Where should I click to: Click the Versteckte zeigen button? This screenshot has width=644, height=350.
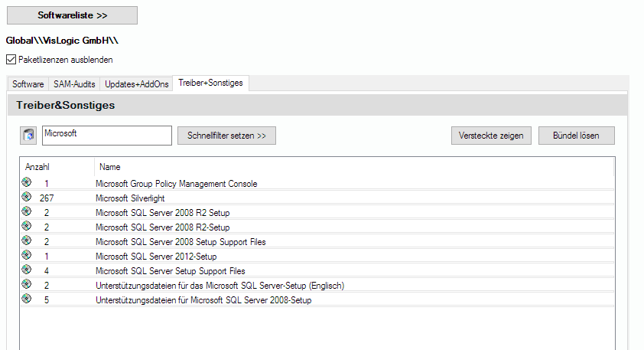point(491,136)
